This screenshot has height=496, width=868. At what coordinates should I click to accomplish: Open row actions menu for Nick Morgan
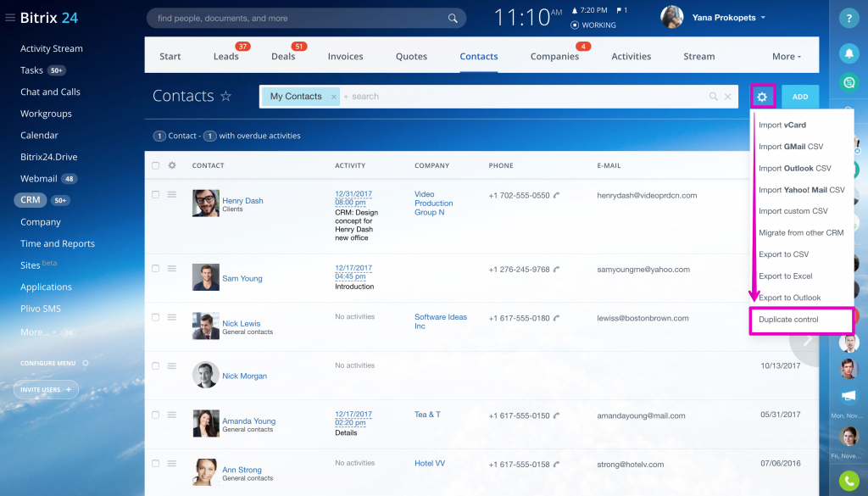[172, 366]
